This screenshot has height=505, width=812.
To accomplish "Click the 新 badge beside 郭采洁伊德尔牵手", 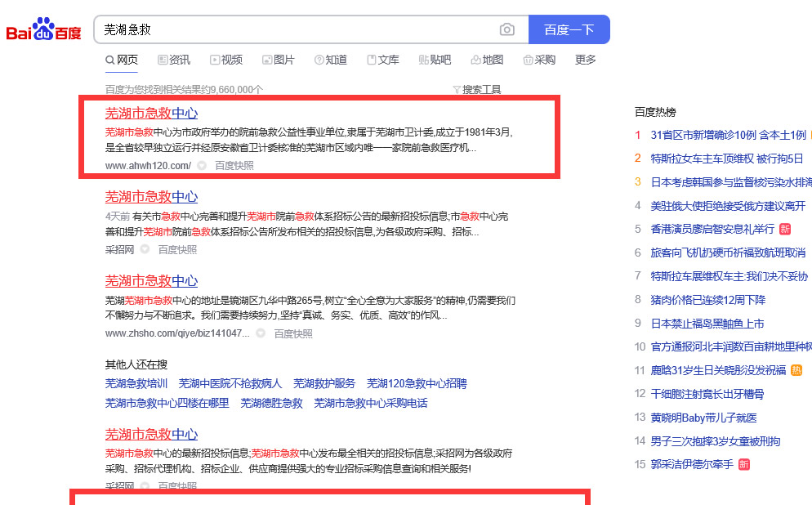I will (x=744, y=464).
